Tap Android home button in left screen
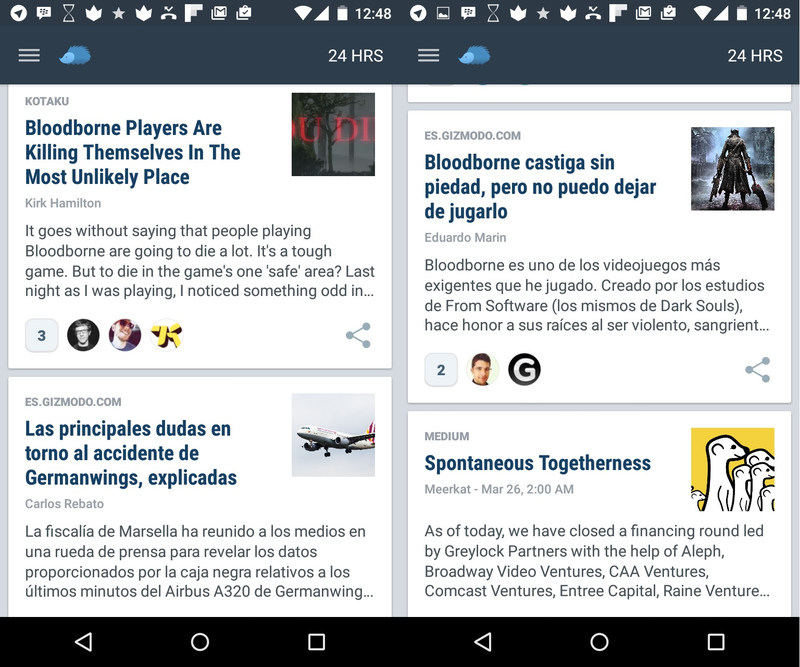This screenshot has height=667, width=800. (200, 641)
